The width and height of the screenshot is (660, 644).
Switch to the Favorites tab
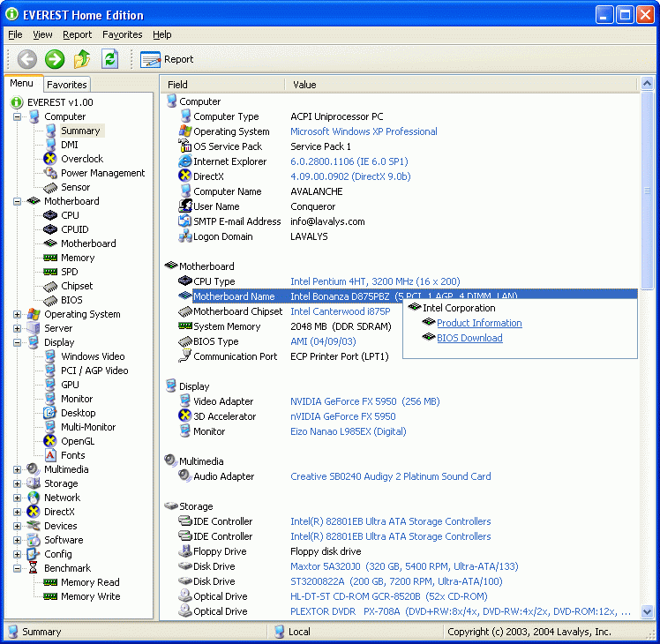(x=67, y=85)
